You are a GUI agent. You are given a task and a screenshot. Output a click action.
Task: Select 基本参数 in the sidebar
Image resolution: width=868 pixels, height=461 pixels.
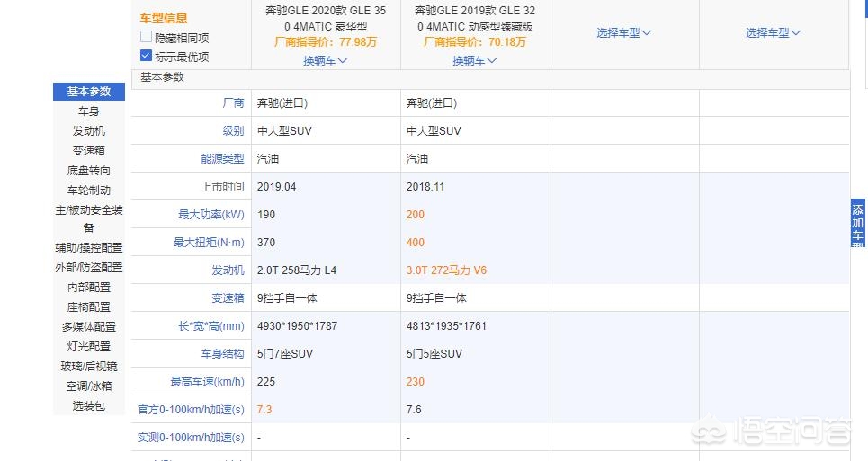[x=89, y=91]
